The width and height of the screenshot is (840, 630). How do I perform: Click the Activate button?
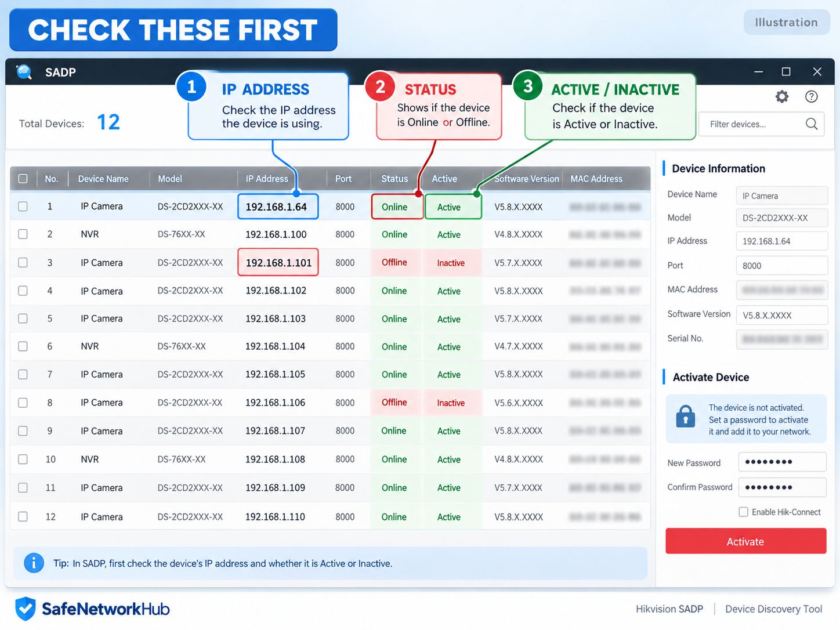pyautogui.click(x=746, y=541)
